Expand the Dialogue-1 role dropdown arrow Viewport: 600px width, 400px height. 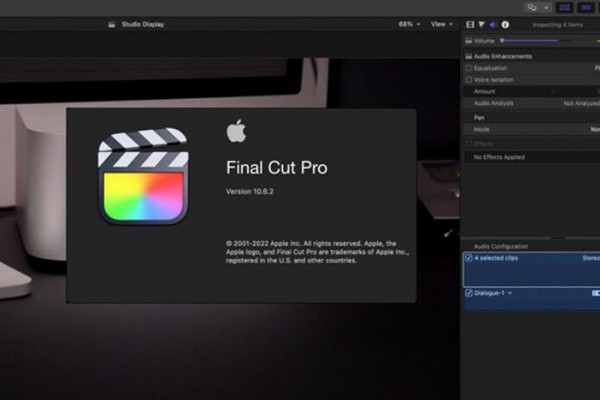pos(510,293)
